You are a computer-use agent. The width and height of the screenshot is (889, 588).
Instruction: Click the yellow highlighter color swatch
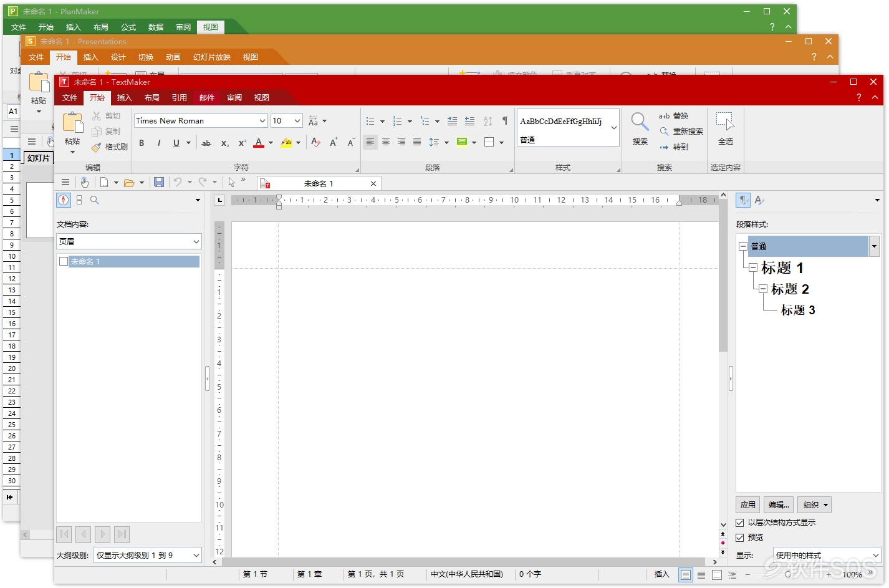click(287, 143)
